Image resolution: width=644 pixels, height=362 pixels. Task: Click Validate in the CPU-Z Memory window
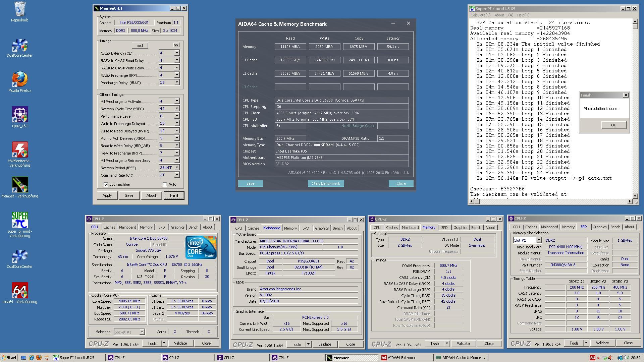(463, 344)
